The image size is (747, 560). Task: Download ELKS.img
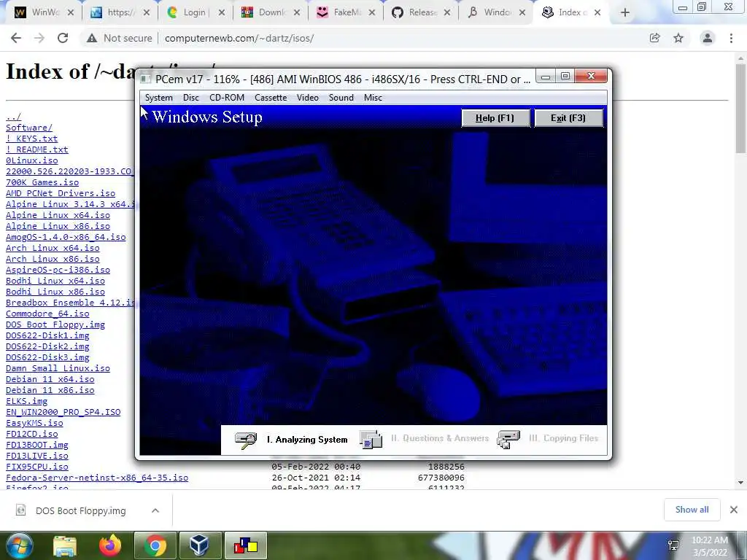point(26,402)
